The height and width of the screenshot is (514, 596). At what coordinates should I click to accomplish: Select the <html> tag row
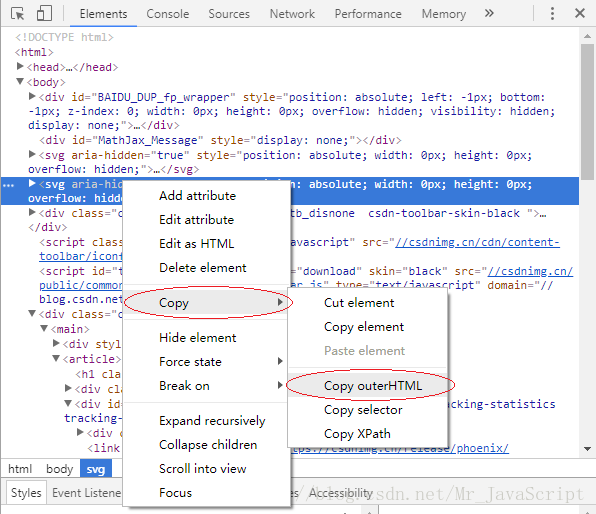point(34,52)
